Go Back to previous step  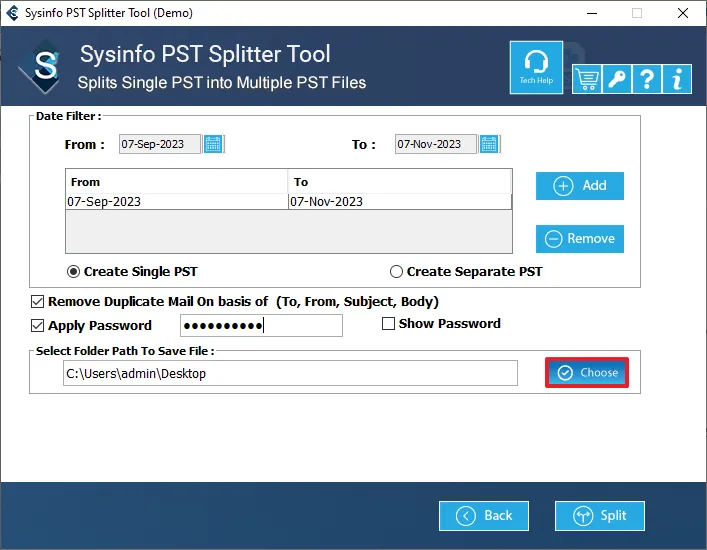[484, 516]
